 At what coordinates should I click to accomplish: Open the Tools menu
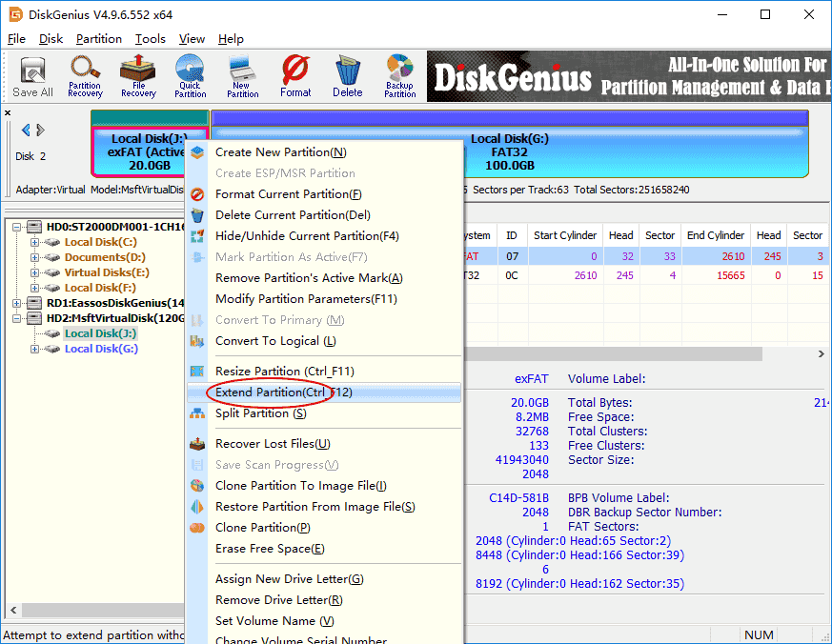150,39
